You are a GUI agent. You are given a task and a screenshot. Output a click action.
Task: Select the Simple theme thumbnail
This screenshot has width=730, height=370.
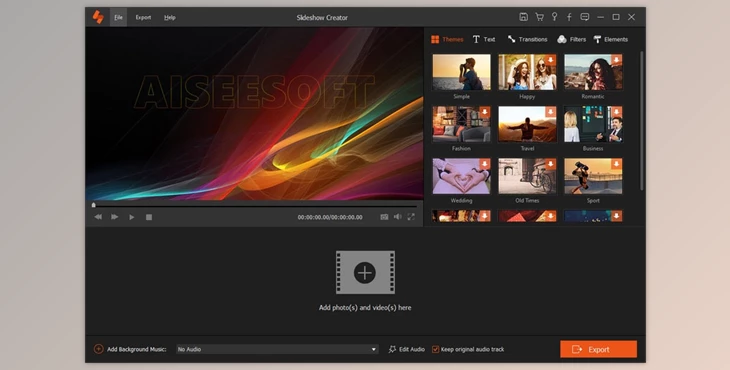(461, 72)
